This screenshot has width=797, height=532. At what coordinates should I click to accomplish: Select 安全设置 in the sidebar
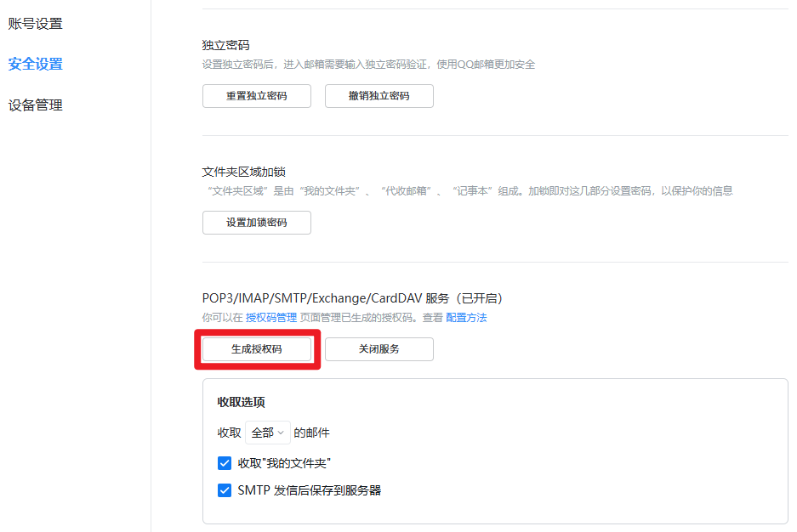[x=35, y=64]
